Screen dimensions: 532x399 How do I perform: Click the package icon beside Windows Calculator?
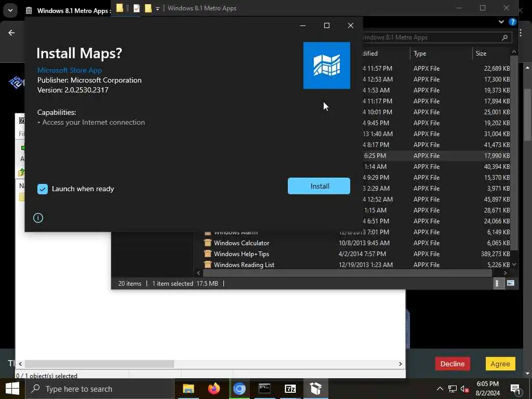click(x=208, y=243)
